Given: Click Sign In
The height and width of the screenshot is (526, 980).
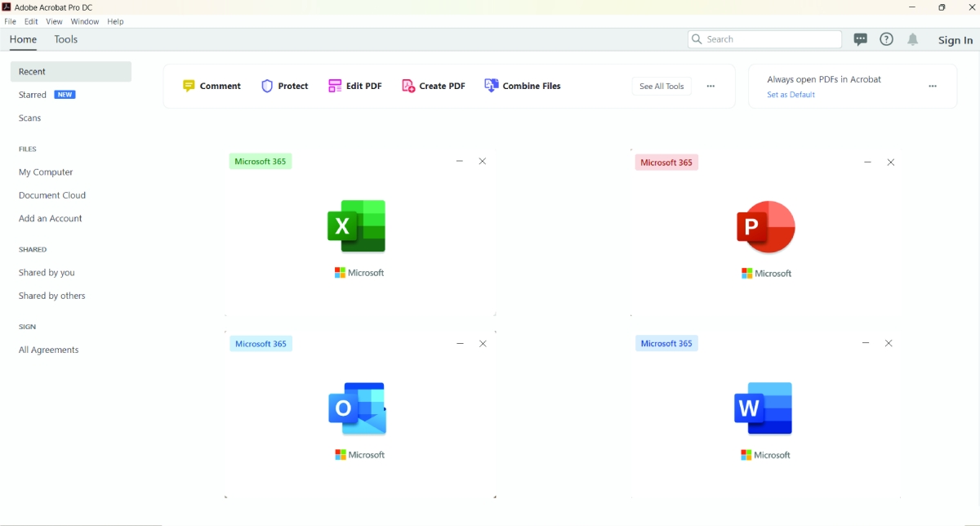Looking at the screenshot, I should [955, 40].
